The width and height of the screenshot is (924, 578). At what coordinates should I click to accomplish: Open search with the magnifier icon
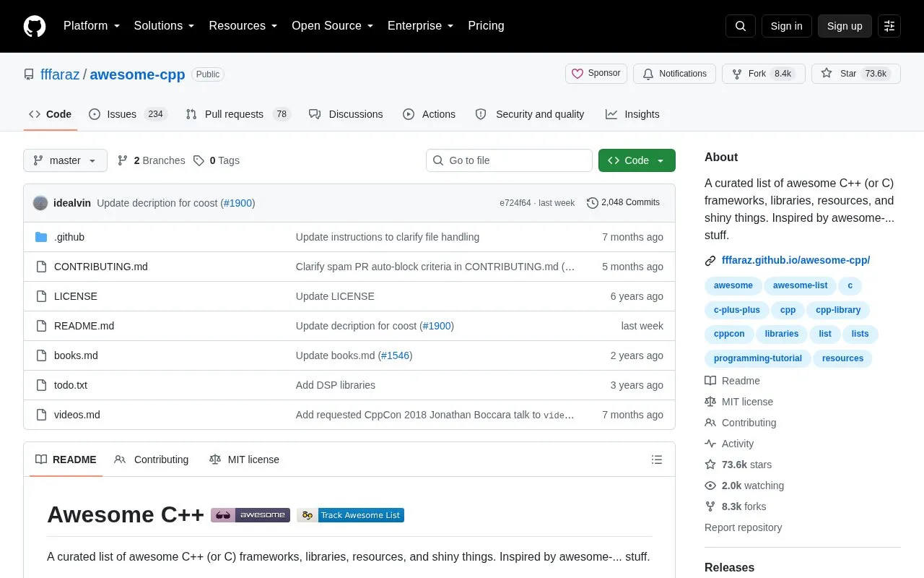point(741,26)
